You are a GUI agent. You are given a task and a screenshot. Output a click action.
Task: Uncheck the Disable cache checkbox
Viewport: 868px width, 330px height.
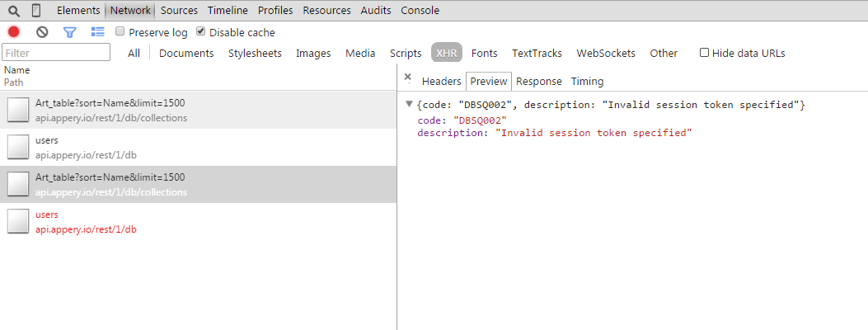click(x=201, y=32)
